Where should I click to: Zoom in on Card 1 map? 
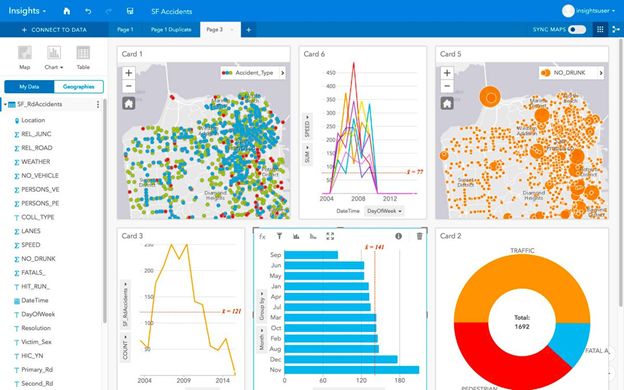(x=129, y=73)
